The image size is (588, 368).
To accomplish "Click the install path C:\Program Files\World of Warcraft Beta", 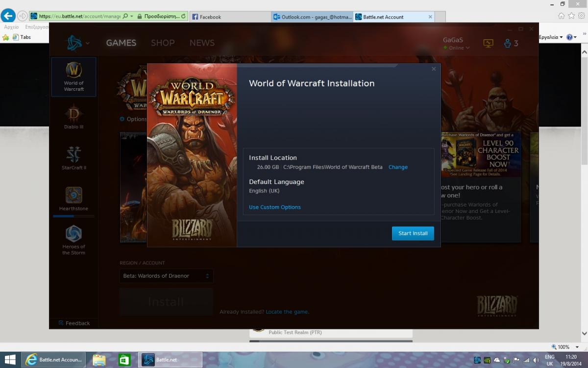I will tap(333, 167).
